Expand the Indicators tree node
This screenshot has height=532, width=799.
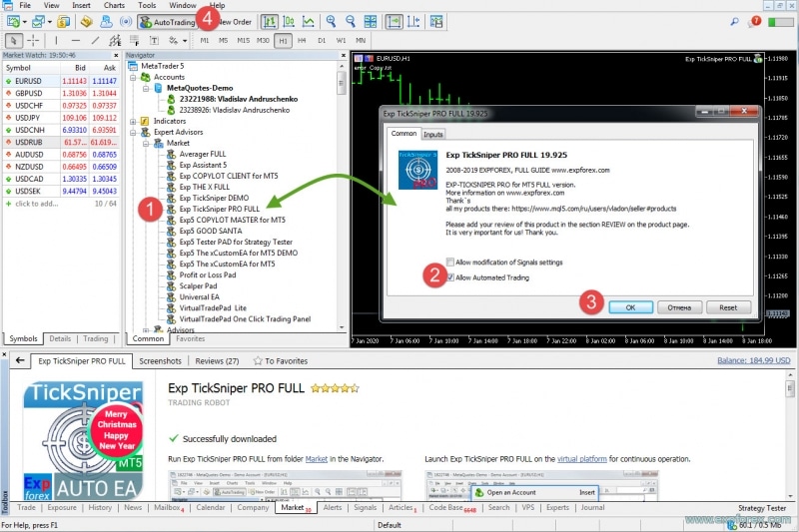coord(133,121)
